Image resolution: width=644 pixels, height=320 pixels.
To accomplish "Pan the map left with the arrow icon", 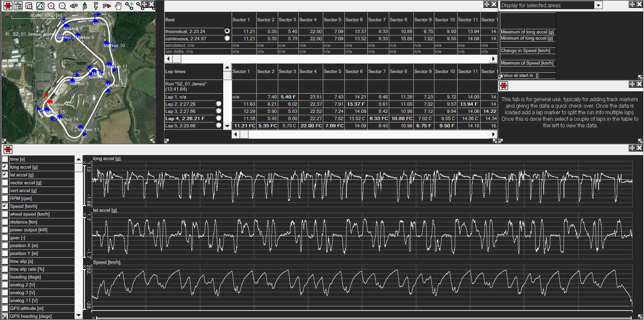I will (74, 6).
